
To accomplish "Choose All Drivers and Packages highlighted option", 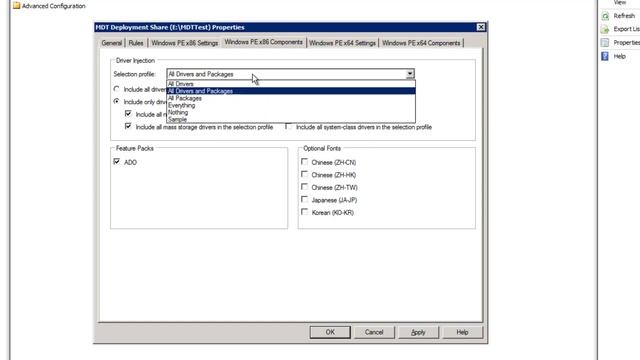I will [291, 91].
